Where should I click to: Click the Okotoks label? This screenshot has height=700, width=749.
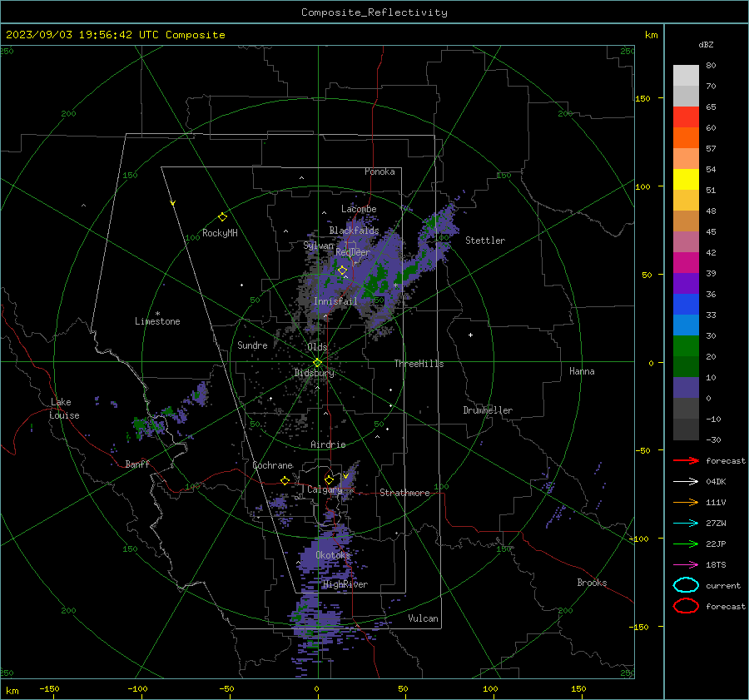[333, 555]
